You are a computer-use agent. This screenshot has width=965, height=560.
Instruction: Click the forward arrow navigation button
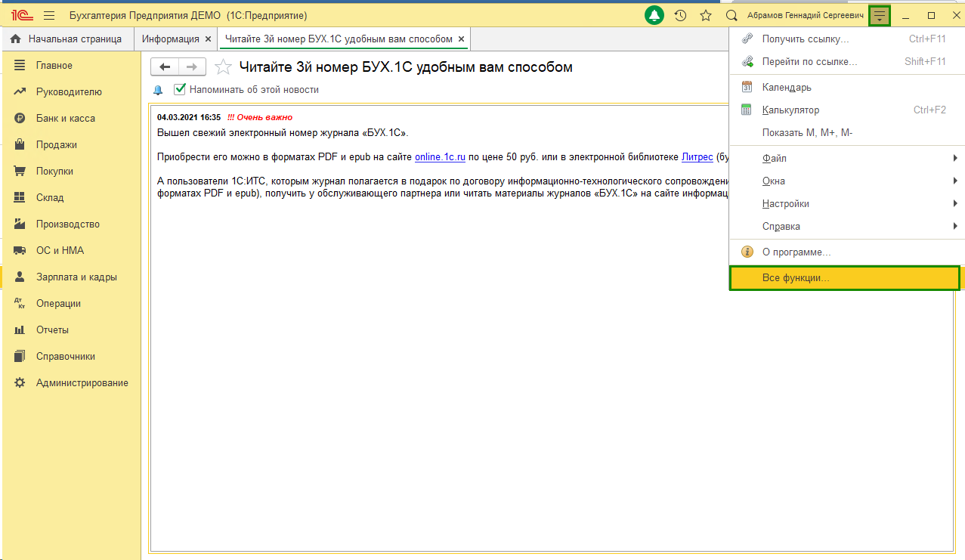[192, 67]
